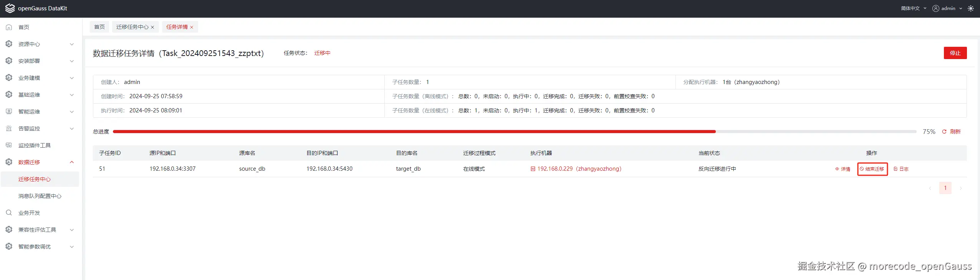Close the 迁移任务中心 tab

click(152, 27)
